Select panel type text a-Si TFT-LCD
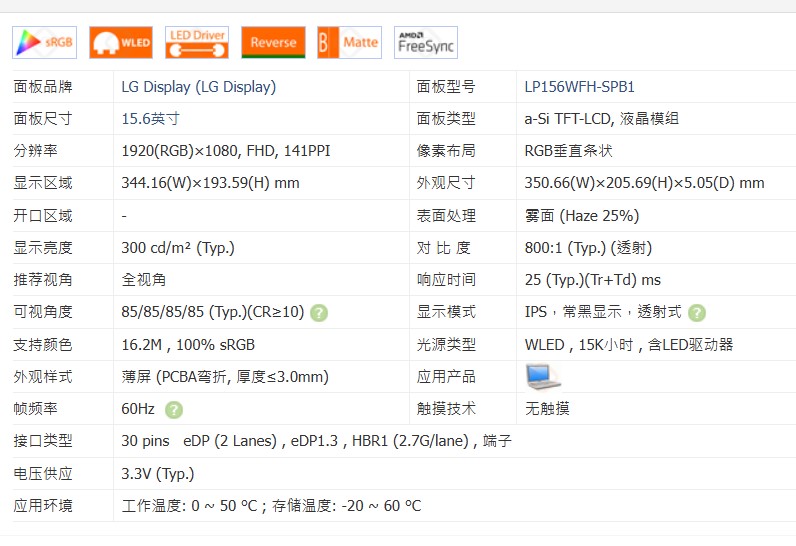This screenshot has width=796, height=546. (569, 119)
